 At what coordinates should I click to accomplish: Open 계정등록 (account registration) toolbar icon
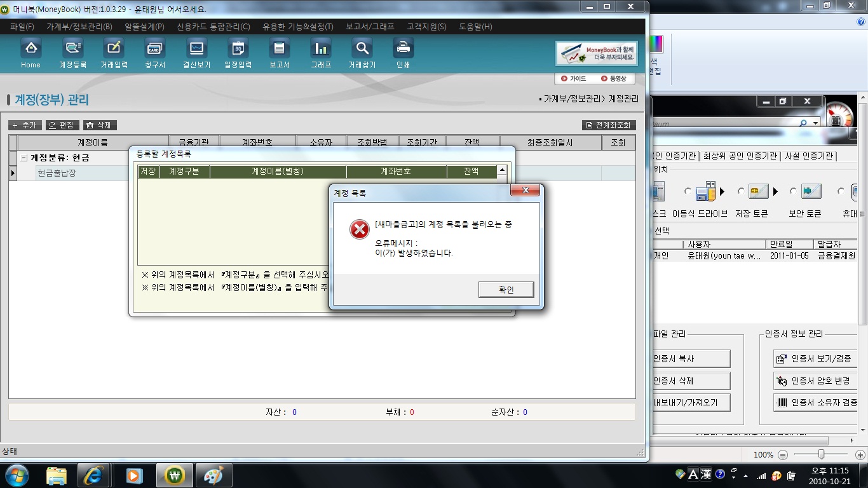72,49
